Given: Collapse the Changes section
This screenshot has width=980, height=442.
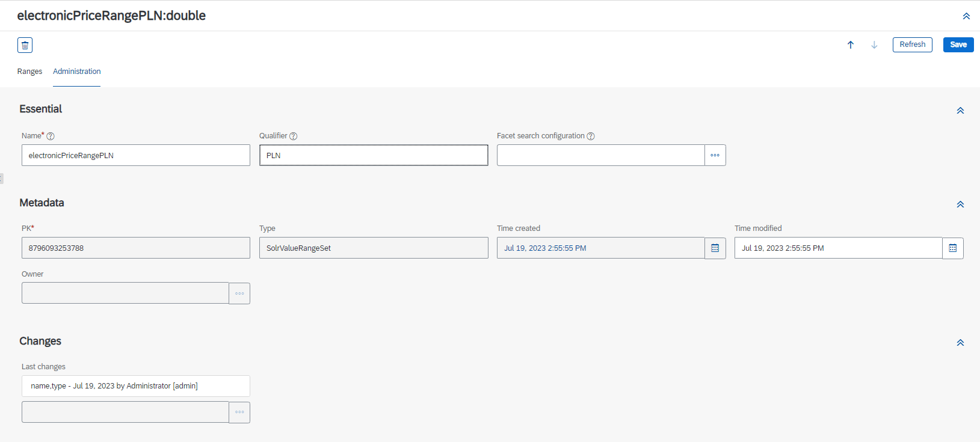Looking at the screenshot, I should tap(960, 342).
